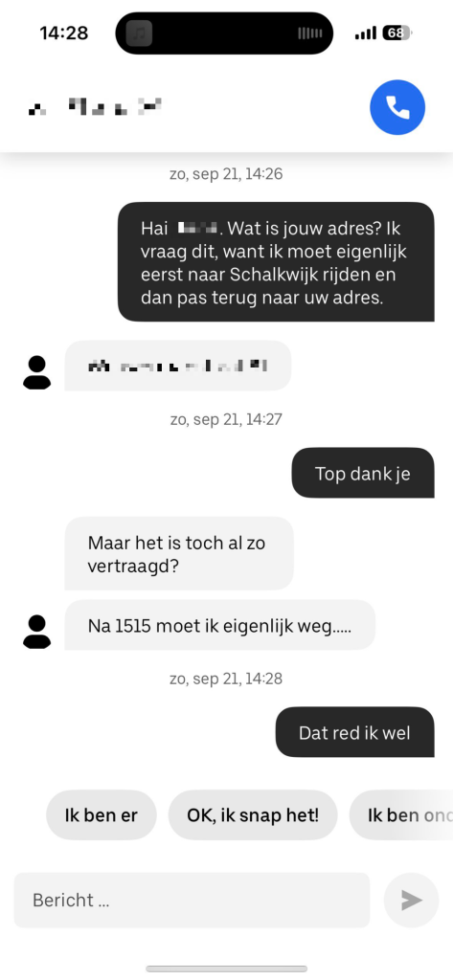Tap the blurred contact name in header

click(x=95, y=107)
